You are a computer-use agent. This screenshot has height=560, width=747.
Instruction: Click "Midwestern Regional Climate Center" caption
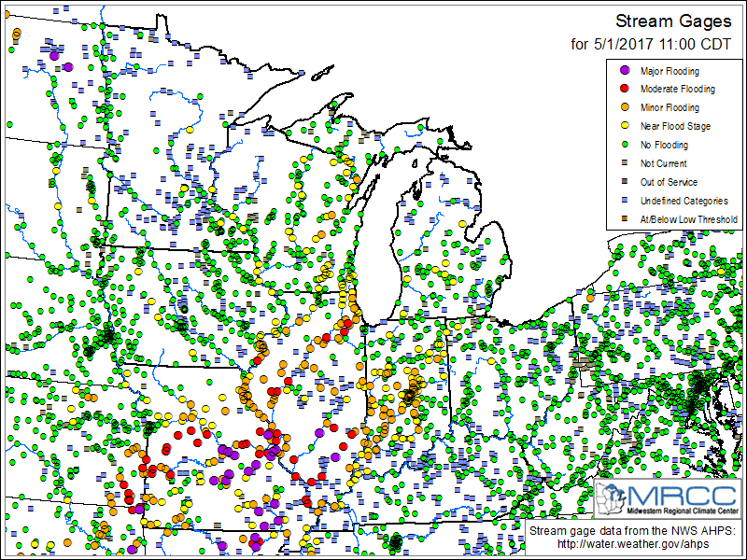(x=683, y=511)
